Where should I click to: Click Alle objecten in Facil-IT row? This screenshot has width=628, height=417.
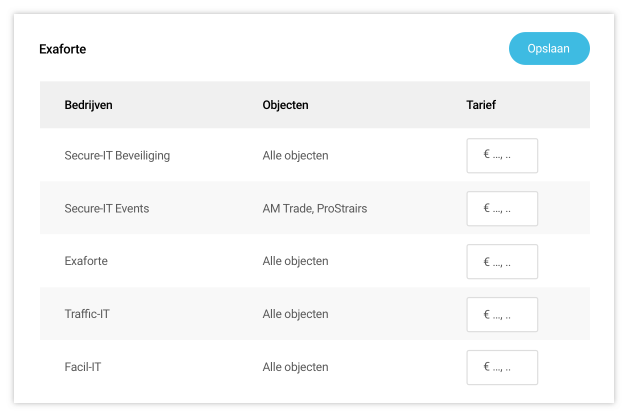pos(295,367)
